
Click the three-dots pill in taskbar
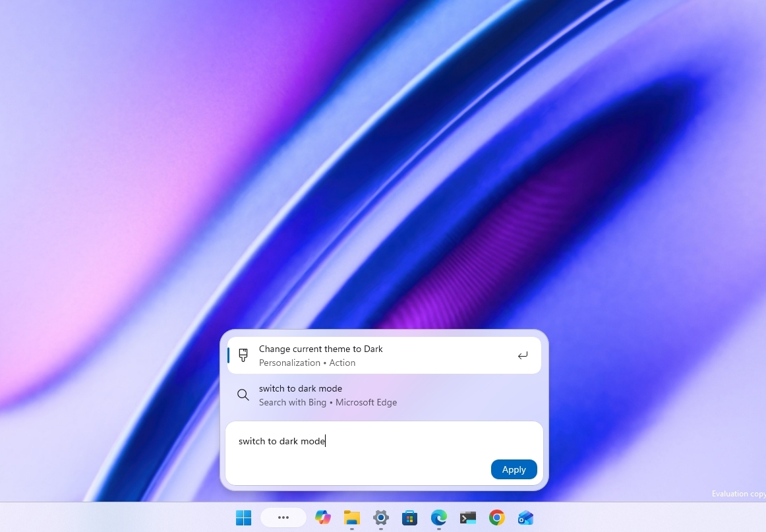click(x=283, y=517)
